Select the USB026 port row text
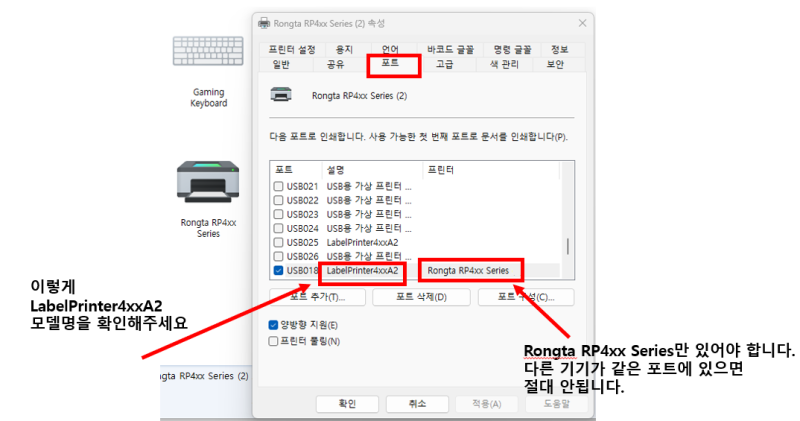The width and height of the screenshot is (800, 421). tap(302, 256)
